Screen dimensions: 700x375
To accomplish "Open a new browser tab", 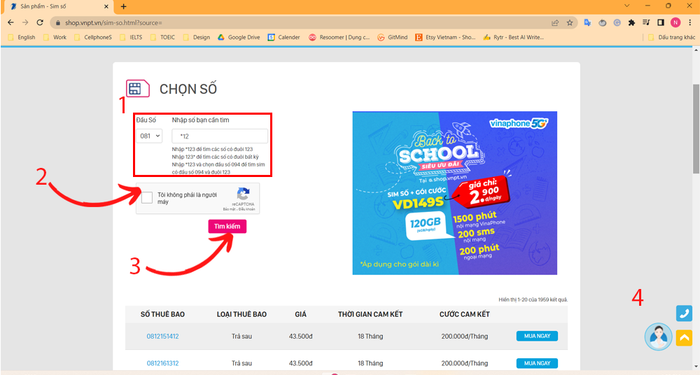I will (124, 6).
